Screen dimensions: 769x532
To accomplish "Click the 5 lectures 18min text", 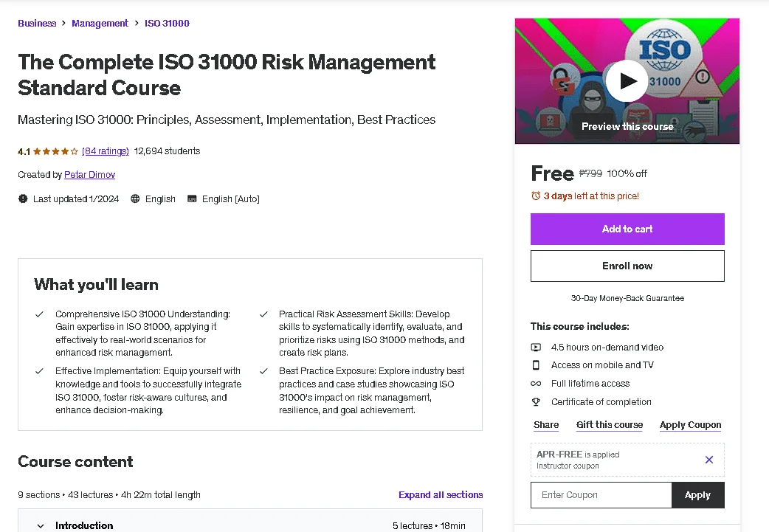I will tap(429, 525).
